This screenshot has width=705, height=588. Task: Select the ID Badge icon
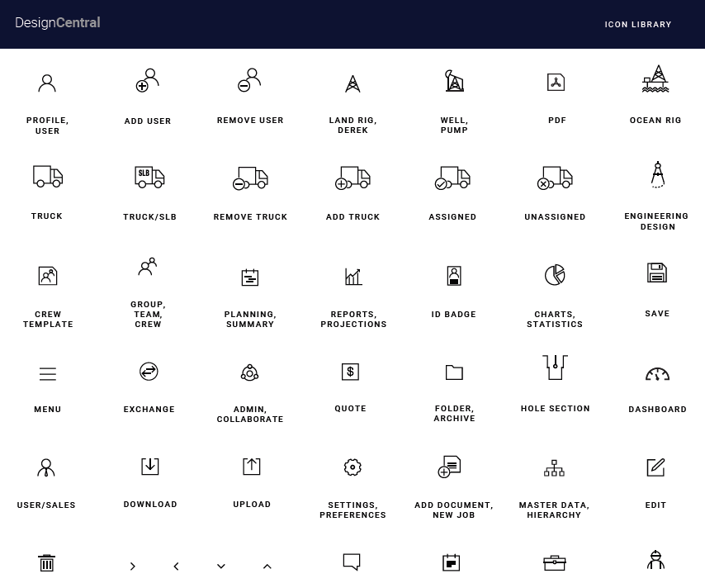454,276
